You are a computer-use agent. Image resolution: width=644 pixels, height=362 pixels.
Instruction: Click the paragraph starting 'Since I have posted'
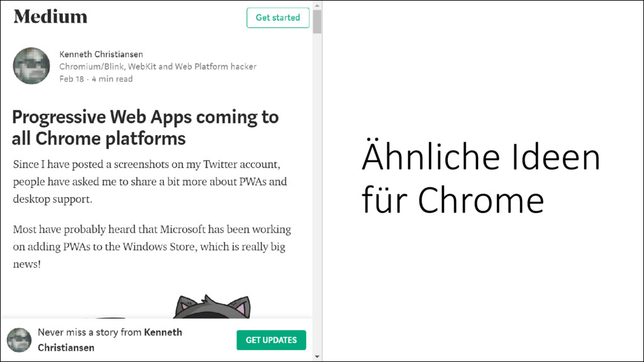tap(150, 182)
